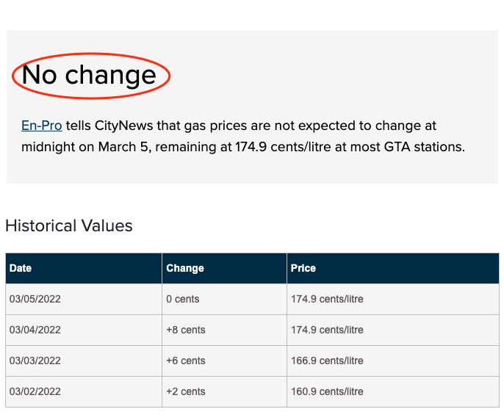Click the 03/03/2022 date cell
504x420 pixels.
click(x=84, y=361)
